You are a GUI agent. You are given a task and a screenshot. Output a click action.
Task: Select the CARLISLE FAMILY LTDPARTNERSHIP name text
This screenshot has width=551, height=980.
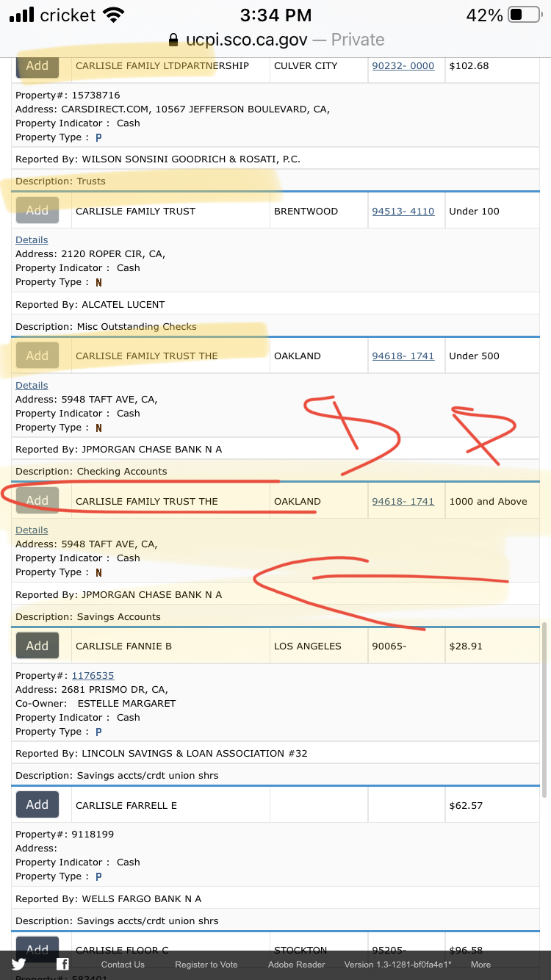[x=162, y=65]
